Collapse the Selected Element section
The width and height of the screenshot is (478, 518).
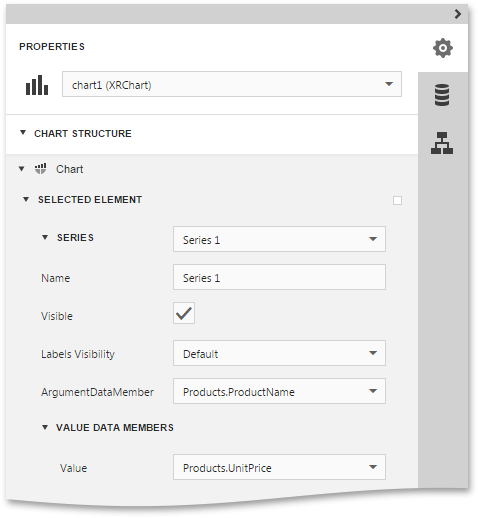click(26, 199)
